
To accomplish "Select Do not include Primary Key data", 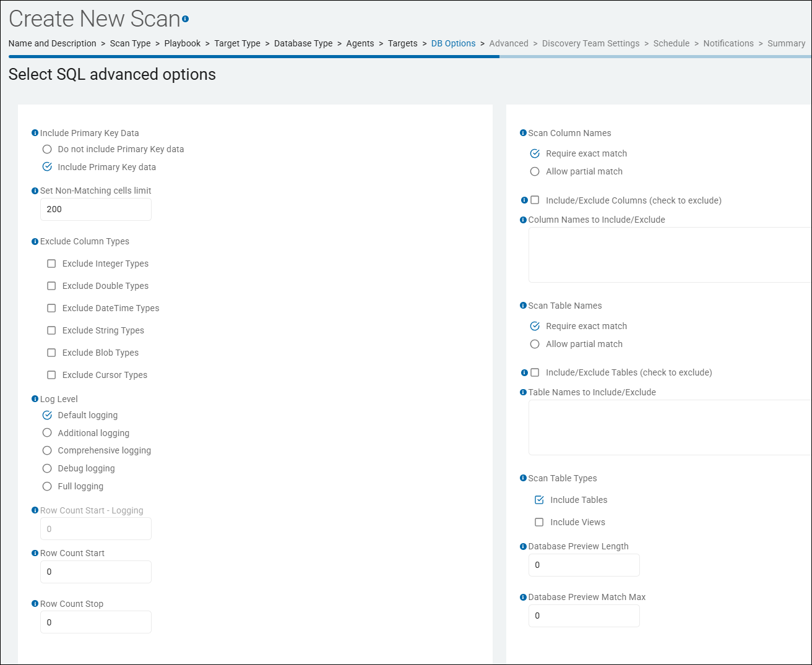I will [47, 149].
